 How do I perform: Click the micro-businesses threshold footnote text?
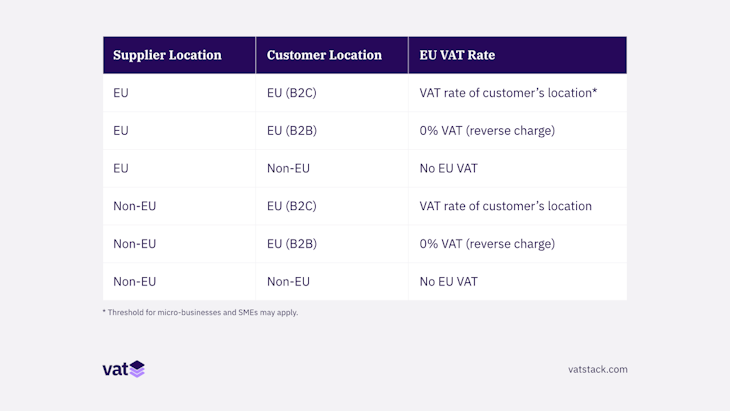tap(200, 312)
